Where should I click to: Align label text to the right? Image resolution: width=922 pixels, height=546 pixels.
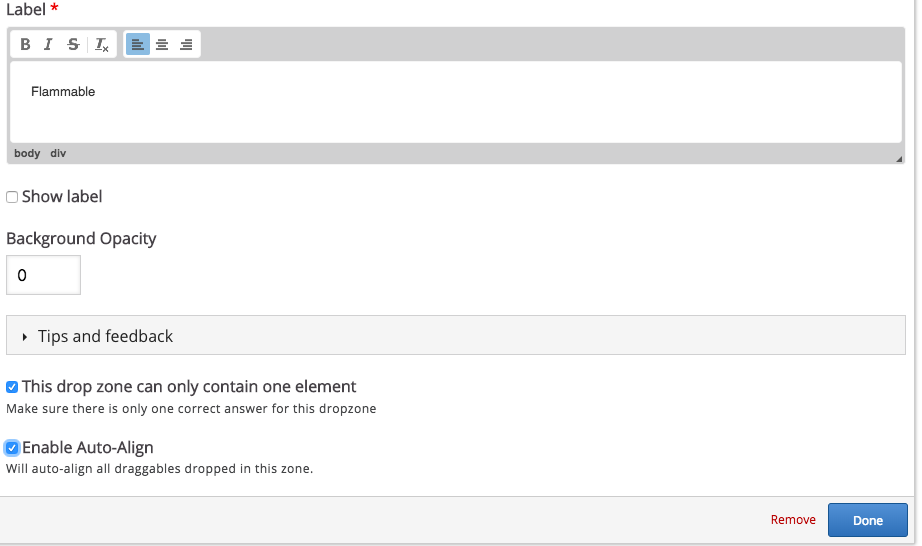pyautogui.click(x=186, y=44)
